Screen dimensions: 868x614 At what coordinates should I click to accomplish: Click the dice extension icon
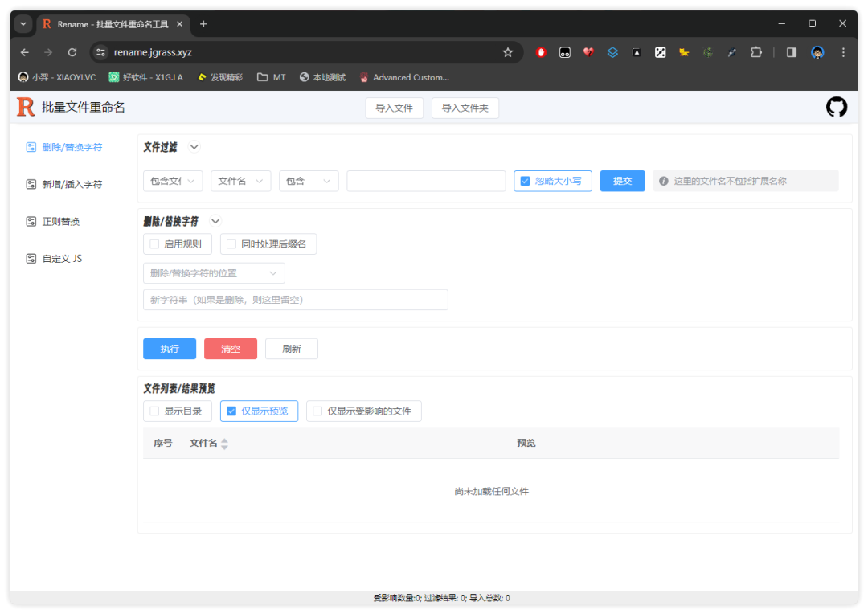click(660, 52)
